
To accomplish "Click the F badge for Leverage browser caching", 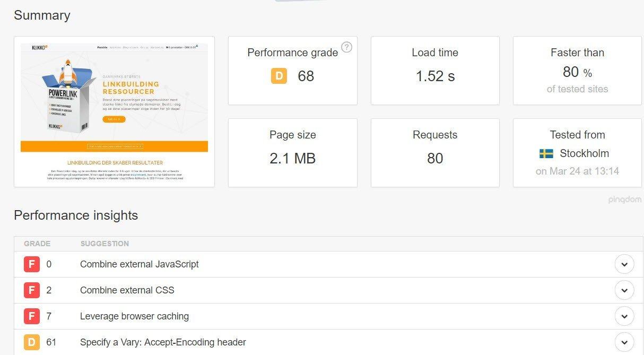I will (32, 316).
